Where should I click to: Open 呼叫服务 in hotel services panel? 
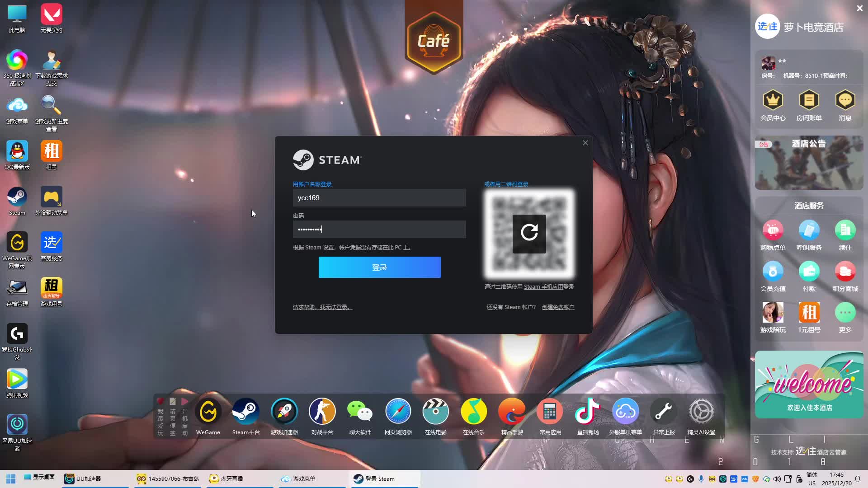(x=809, y=230)
